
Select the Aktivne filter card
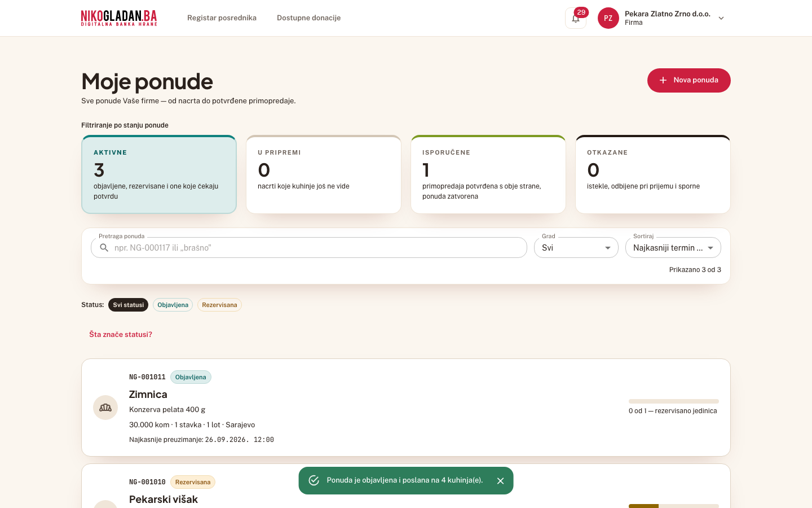pyautogui.click(x=159, y=174)
